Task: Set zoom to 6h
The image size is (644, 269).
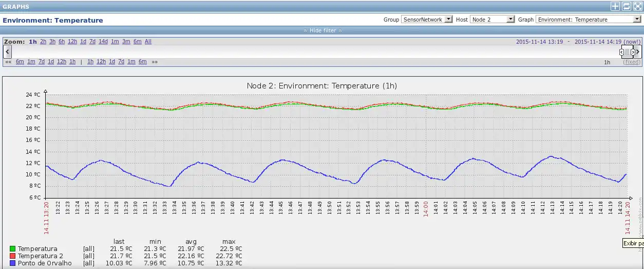Action: [x=62, y=42]
